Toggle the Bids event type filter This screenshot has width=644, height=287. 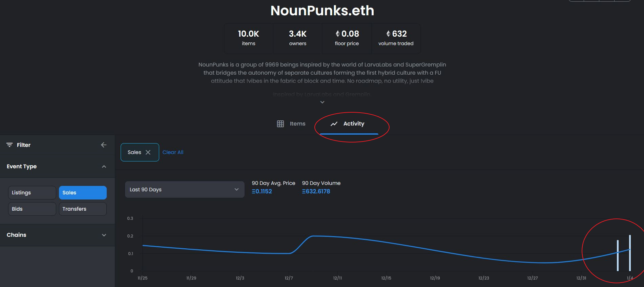click(32, 209)
